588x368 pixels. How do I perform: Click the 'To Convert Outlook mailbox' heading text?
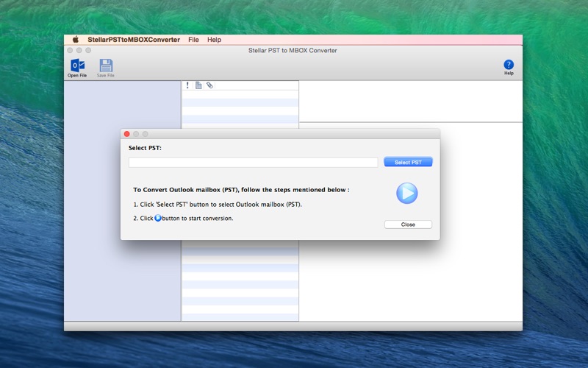[241, 190]
